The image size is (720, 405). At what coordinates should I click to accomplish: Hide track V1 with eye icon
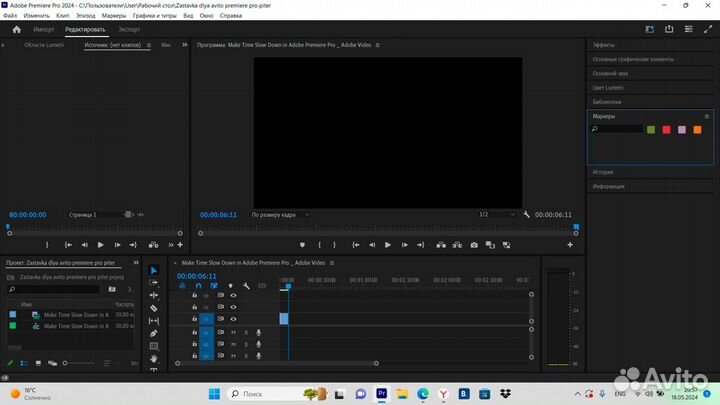pos(233,319)
